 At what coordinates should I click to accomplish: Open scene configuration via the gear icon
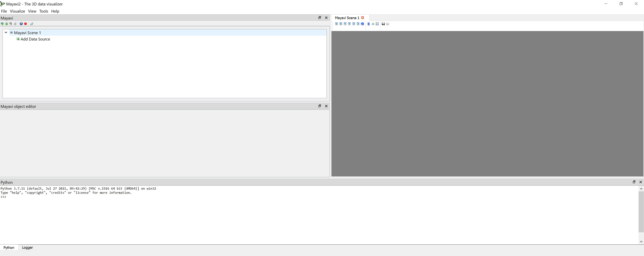point(387,24)
